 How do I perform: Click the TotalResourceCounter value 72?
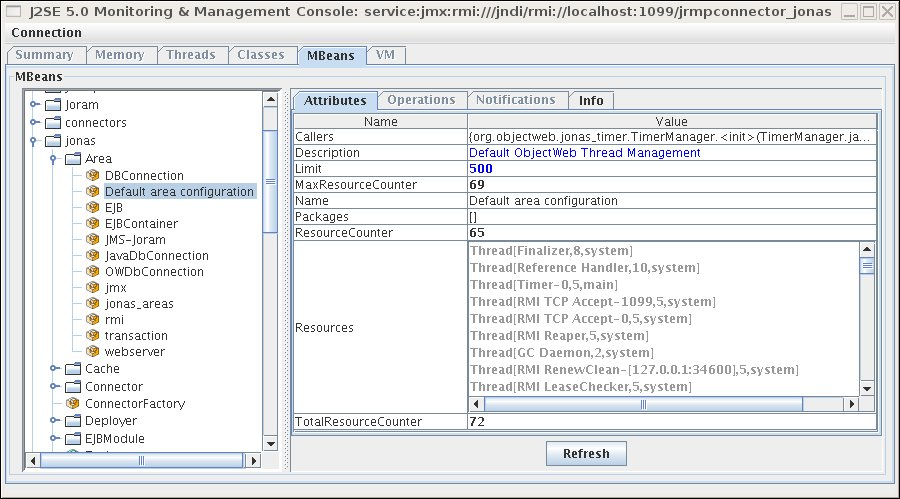[477, 421]
